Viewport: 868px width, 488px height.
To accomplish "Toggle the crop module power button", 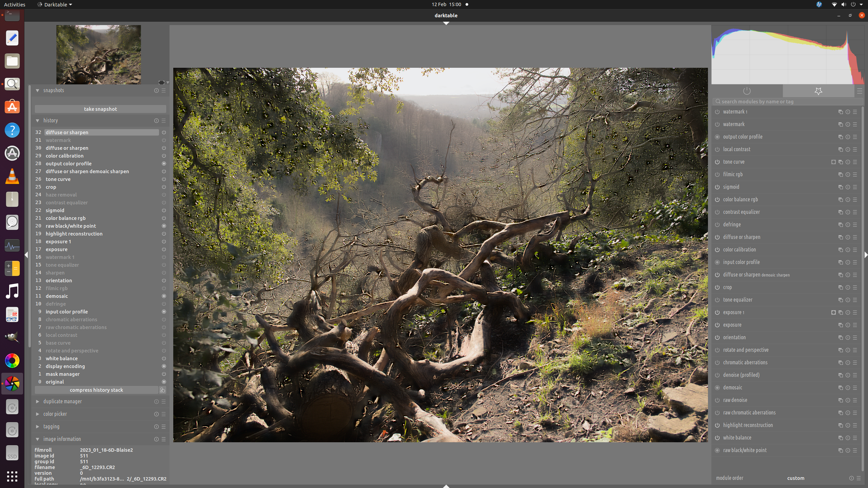I will 717,287.
